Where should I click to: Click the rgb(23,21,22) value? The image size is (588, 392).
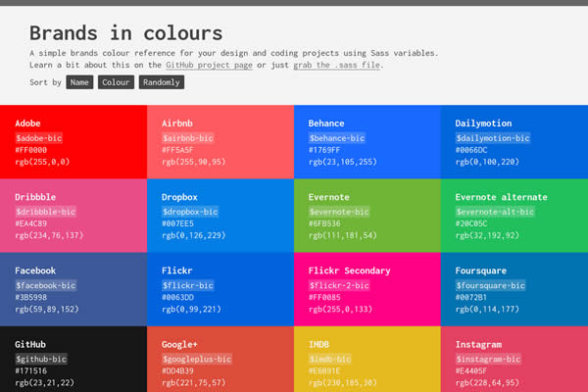pos(45,383)
